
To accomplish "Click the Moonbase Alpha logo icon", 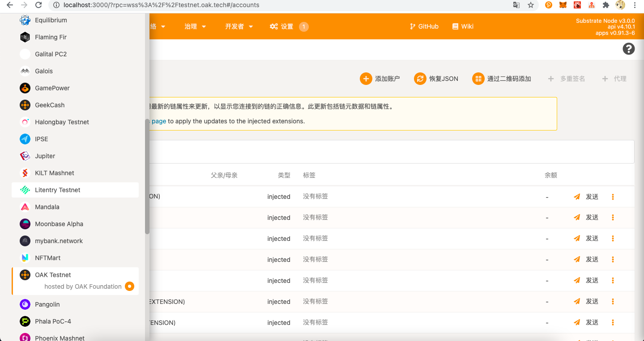I will [25, 224].
